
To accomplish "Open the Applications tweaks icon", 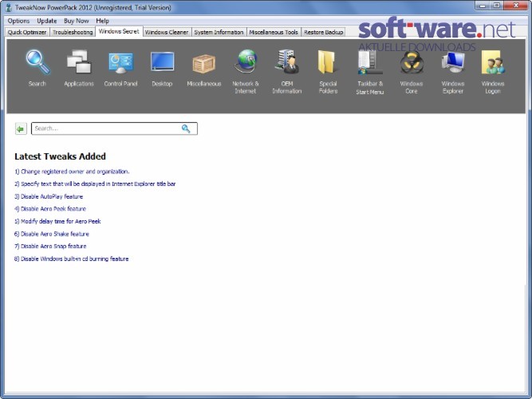I will point(79,62).
